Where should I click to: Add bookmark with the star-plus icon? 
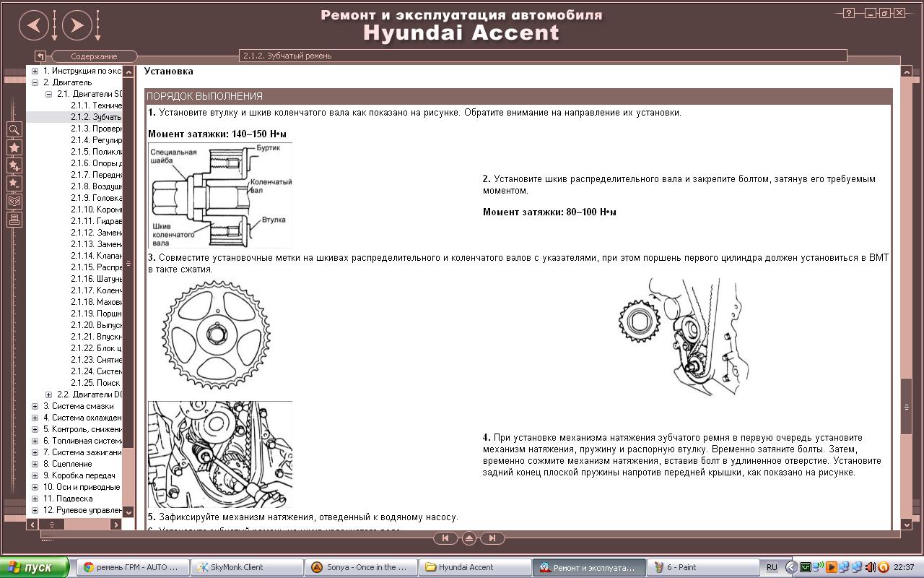14,165
